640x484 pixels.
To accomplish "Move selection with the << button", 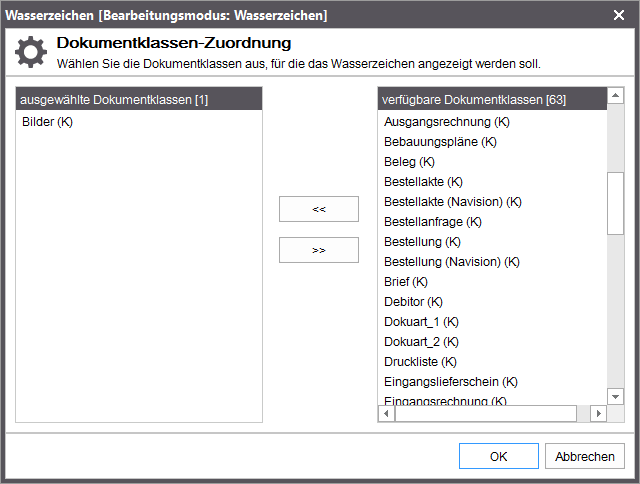I will coord(319,209).
